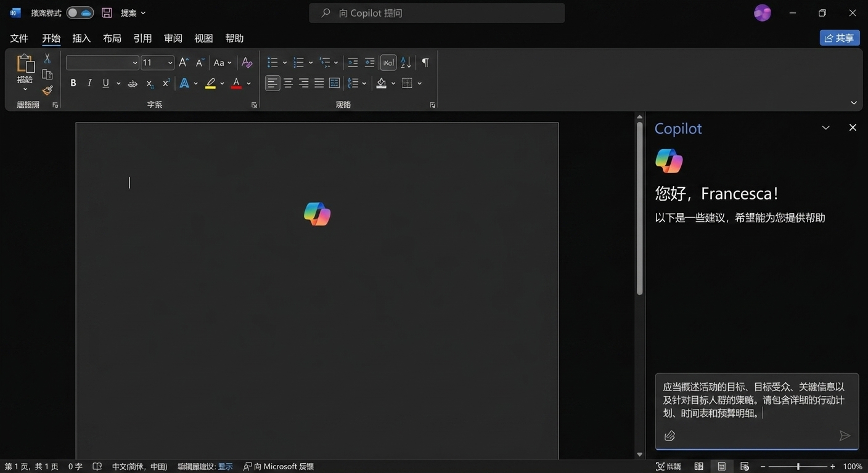
Task: Toggle the AutoSave switch
Action: point(80,13)
